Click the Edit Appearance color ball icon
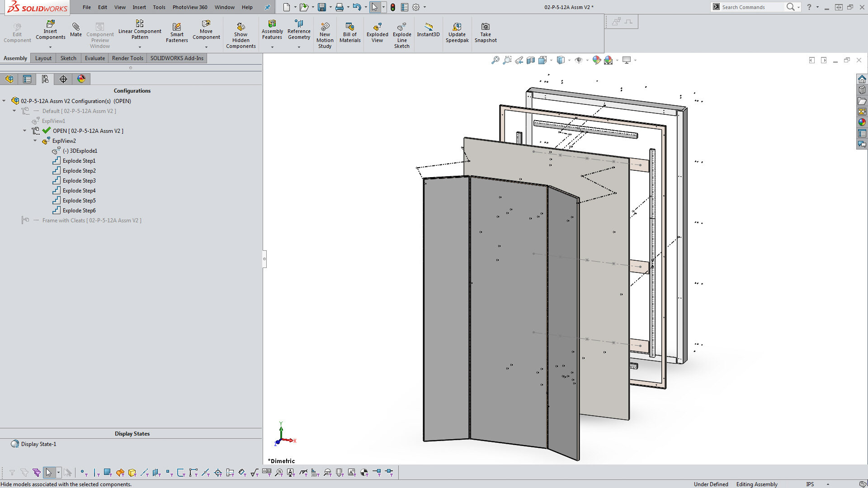Screen dimensions: 868x488 click(x=596, y=60)
